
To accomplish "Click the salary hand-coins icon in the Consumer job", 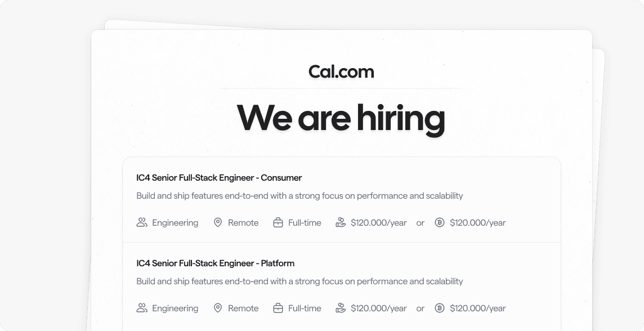I will pos(341,222).
